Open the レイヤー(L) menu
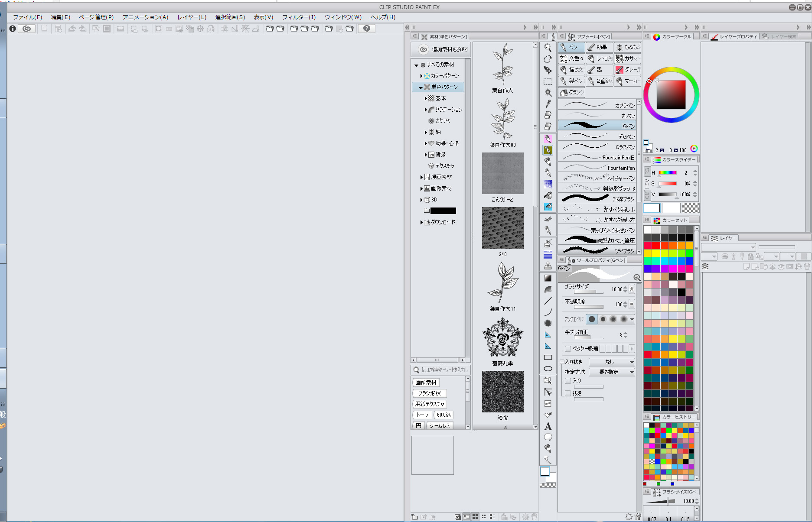Image resolution: width=812 pixels, height=522 pixels. (192, 17)
